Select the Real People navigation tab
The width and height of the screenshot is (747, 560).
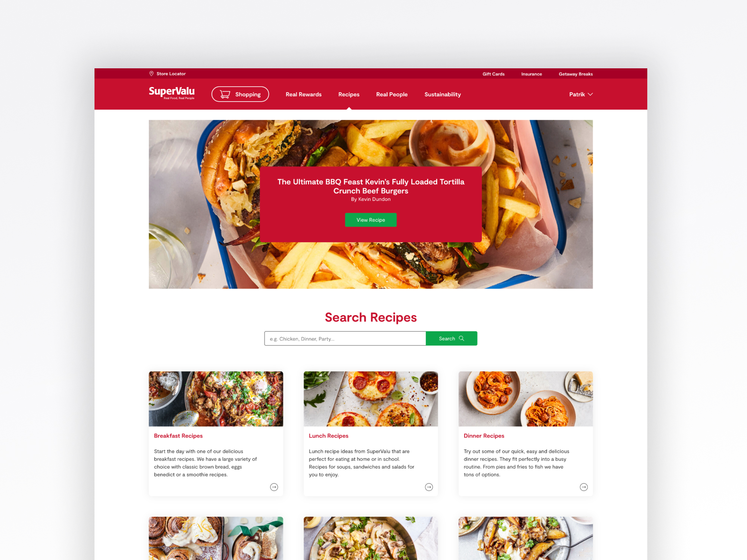tap(391, 94)
